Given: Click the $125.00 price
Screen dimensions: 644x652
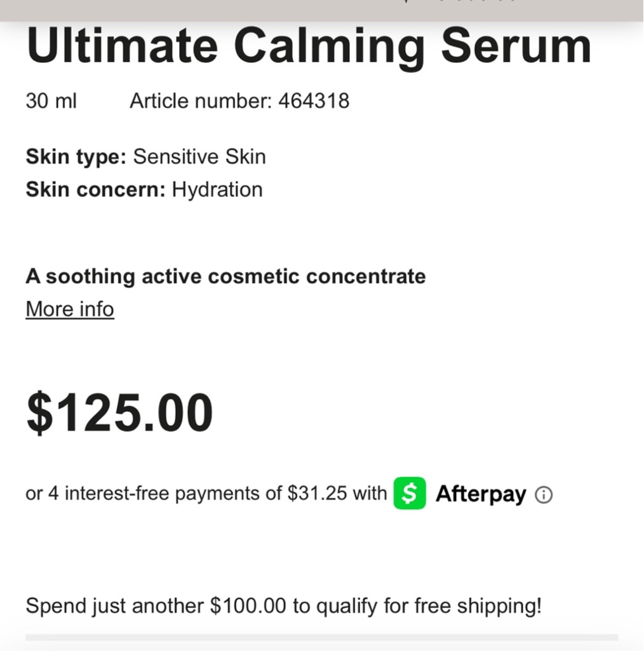Looking at the screenshot, I should click(x=119, y=412).
